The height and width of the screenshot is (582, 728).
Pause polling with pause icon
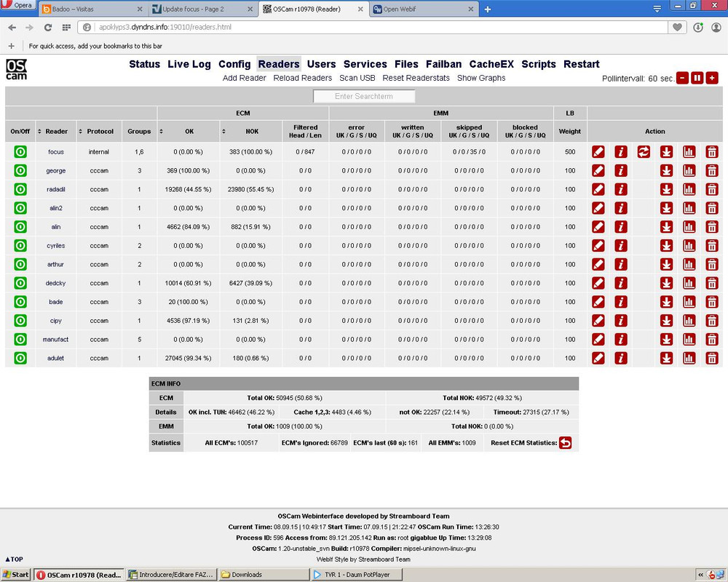(697, 78)
